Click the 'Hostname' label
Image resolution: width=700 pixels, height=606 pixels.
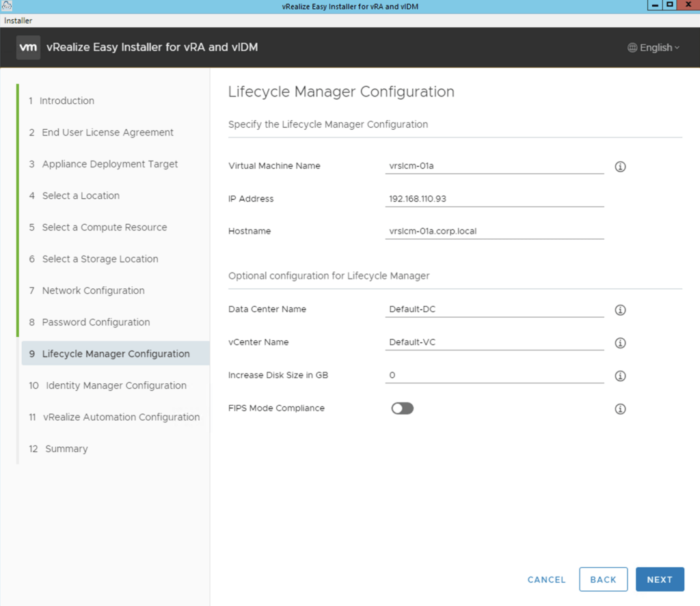pos(250,231)
